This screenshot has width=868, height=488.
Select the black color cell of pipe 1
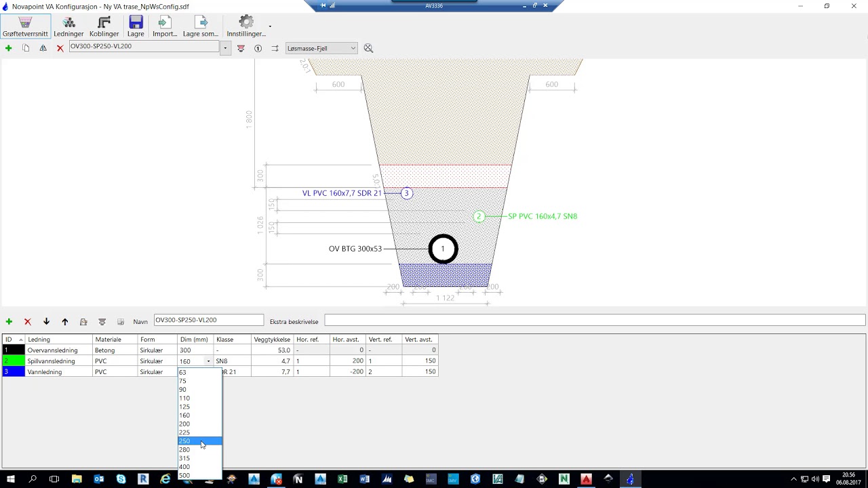(x=14, y=350)
